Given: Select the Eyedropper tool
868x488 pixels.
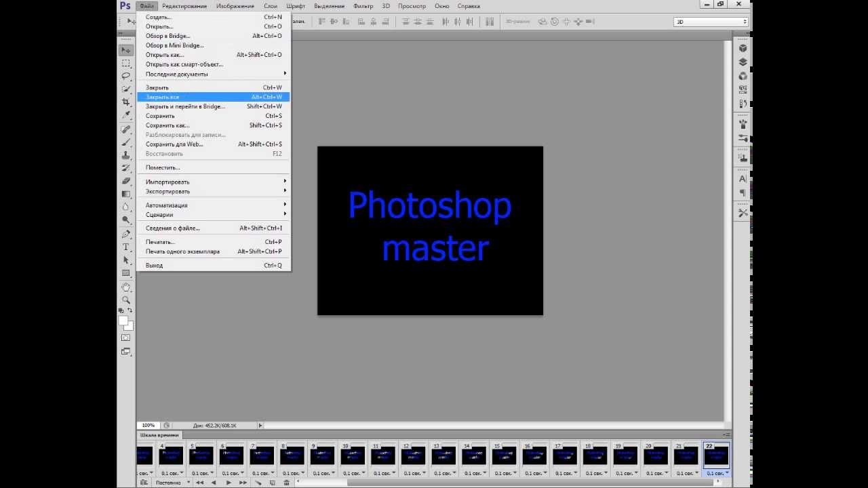Looking at the screenshot, I should 126,115.
